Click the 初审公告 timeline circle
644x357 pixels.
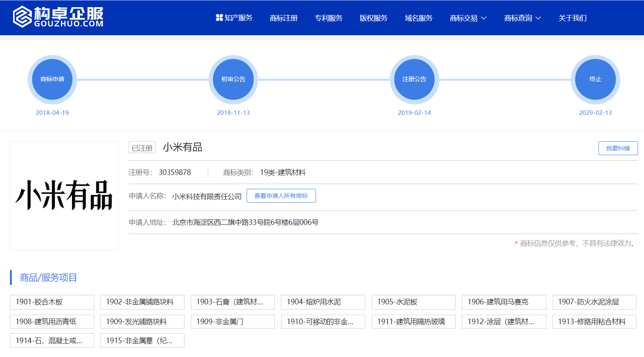click(x=233, y=80)
